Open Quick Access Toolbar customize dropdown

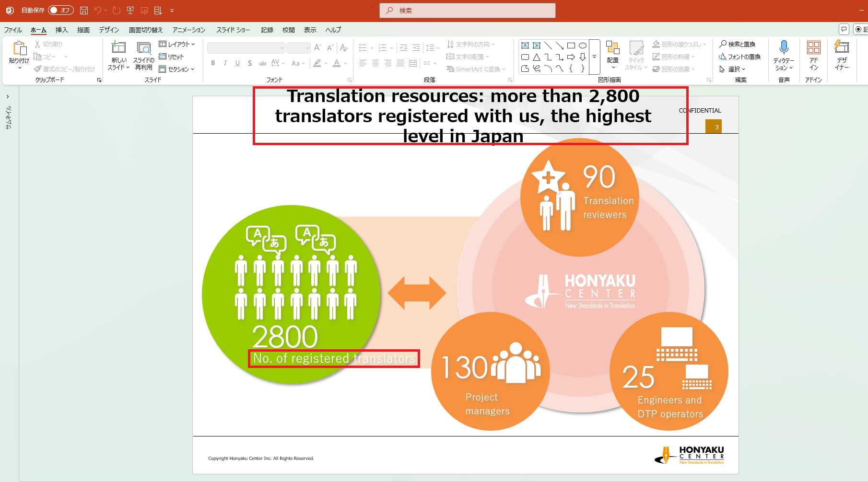click(172, 10)
